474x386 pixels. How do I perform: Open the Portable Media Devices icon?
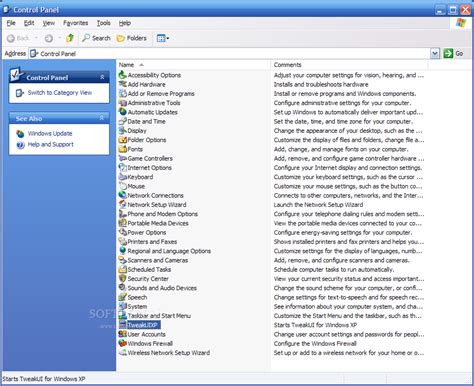123,223
